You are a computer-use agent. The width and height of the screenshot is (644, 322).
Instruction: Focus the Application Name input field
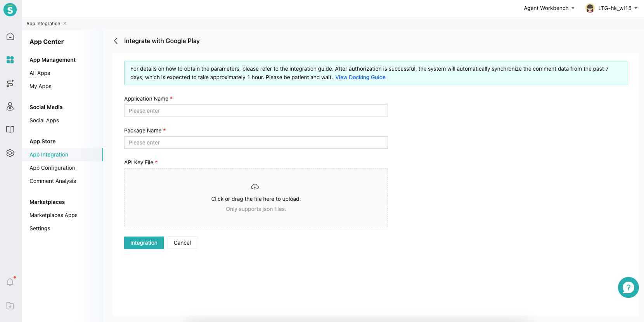[256, 111]
